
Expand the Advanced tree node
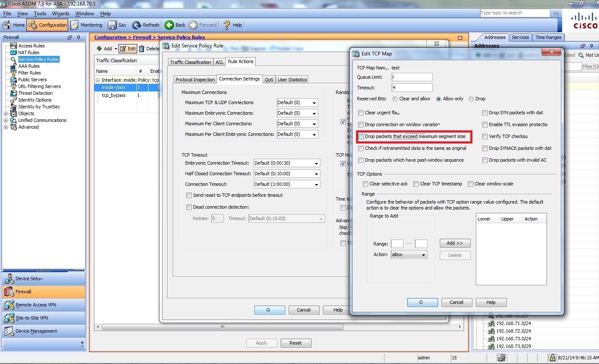[x=6, y=127]
